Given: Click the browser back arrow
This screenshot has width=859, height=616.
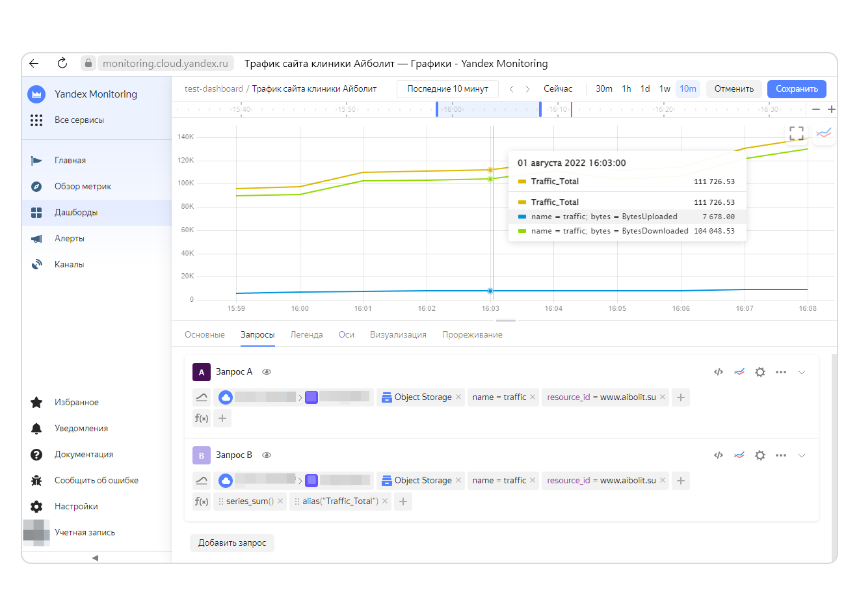Looking at the screenshot, I should tap(34, 63).
